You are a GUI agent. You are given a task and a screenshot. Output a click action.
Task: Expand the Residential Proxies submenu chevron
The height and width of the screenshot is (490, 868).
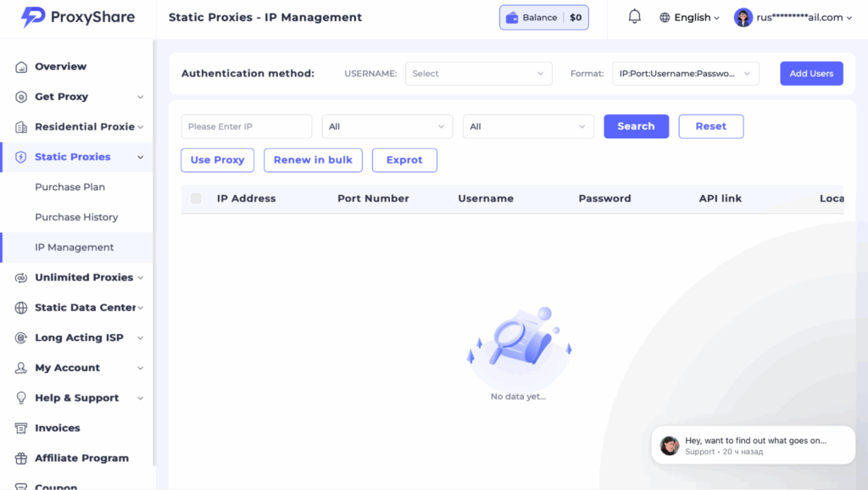click(141, 127)
